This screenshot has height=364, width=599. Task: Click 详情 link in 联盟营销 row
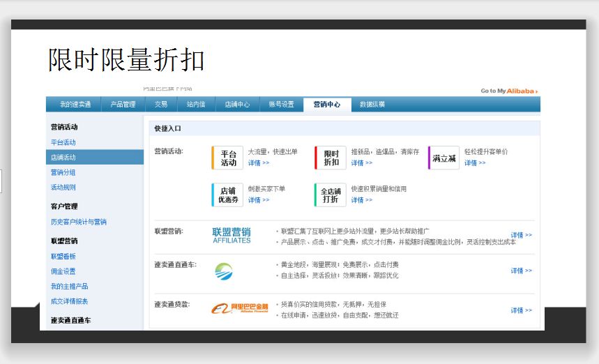click(x=521, y=235)
